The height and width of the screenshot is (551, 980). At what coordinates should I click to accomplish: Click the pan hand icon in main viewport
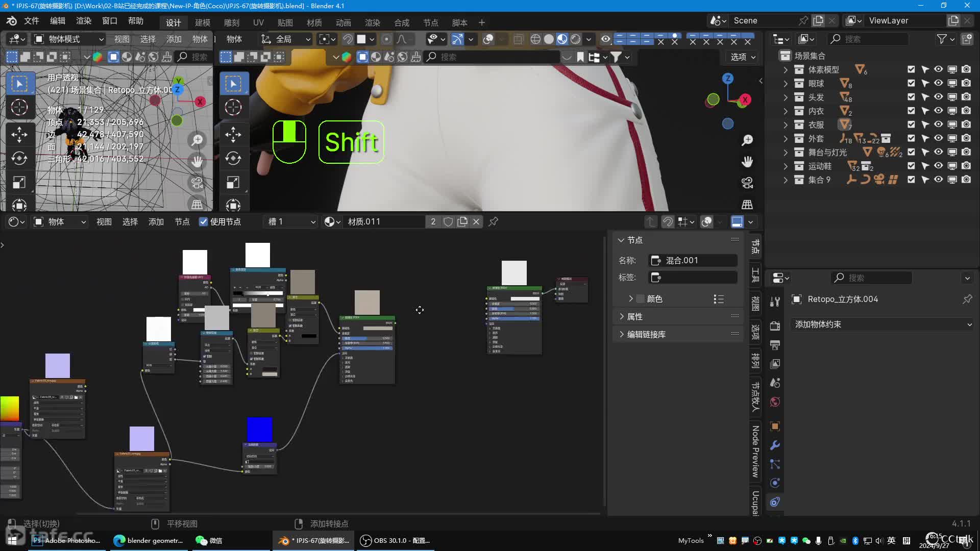(x=747, y=162)
